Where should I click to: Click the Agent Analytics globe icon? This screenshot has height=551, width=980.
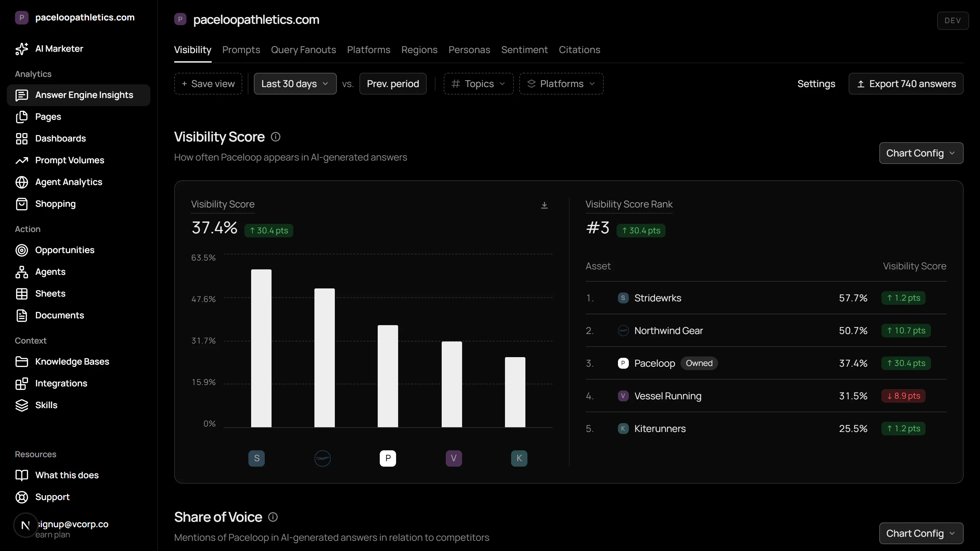(x=22, y=182)
